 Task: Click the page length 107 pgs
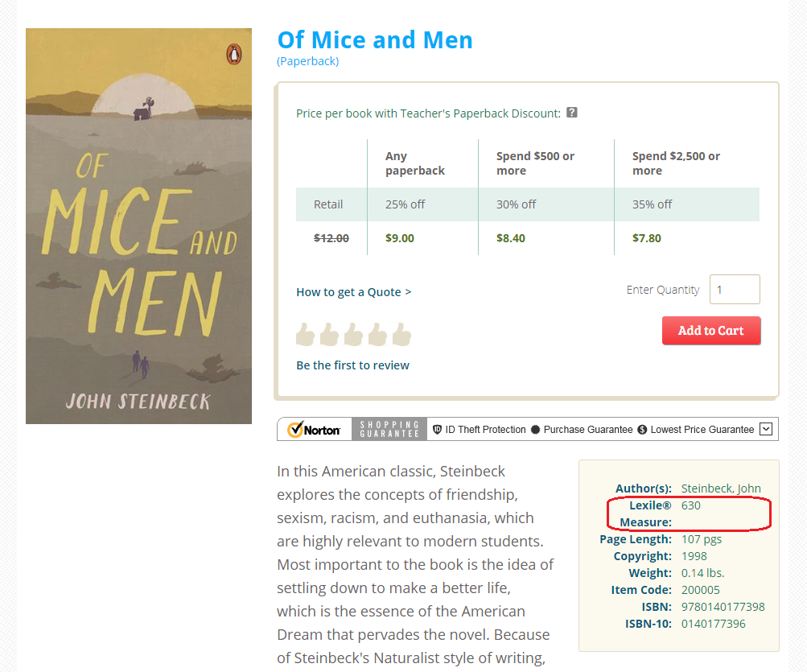[702, 539]
